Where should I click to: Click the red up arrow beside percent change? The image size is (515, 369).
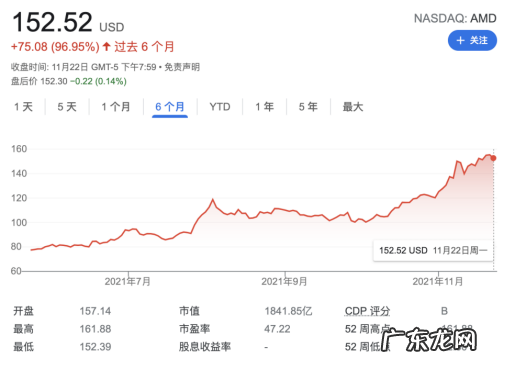coord(106,46)
